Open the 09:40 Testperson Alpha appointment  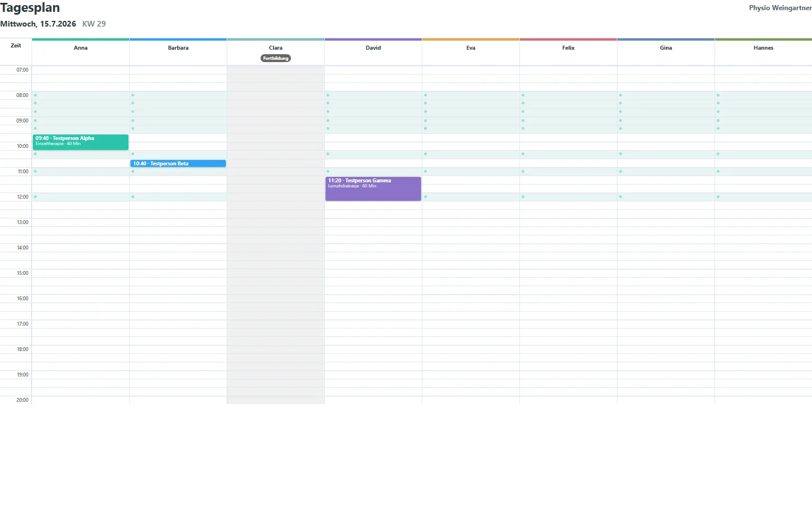81,142
